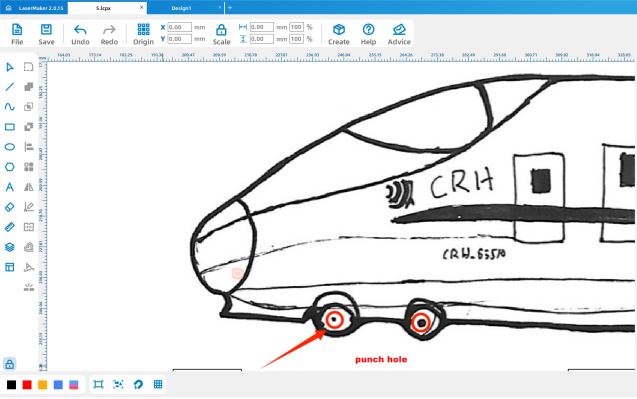The image size is (637, 399).
Task: Close the 5.lcpx tab
Action: (x=141, y=7)
